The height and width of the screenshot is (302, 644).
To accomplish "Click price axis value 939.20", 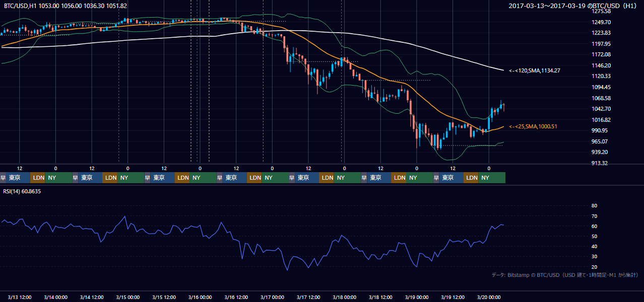I will [599, 152].
